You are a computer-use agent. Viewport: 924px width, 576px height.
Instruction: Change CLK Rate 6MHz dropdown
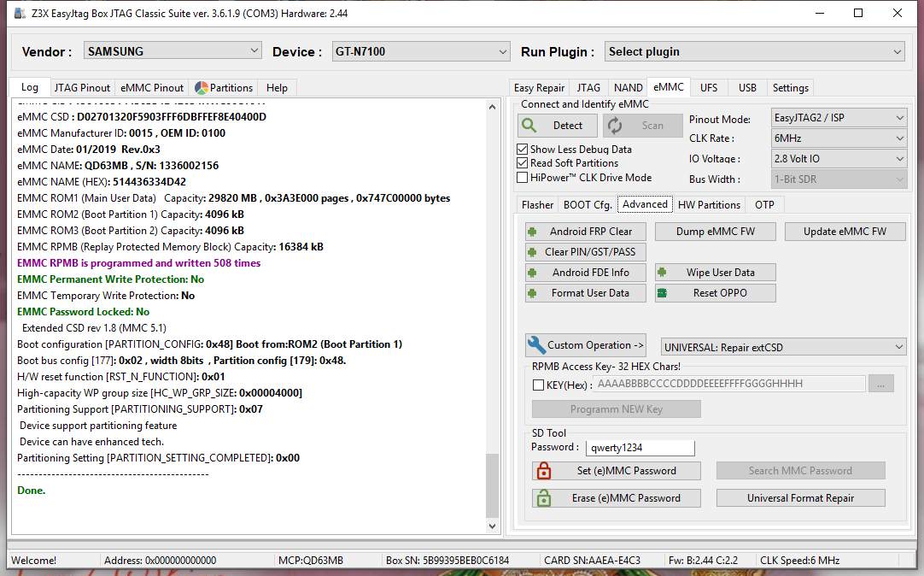coord(839,138)
